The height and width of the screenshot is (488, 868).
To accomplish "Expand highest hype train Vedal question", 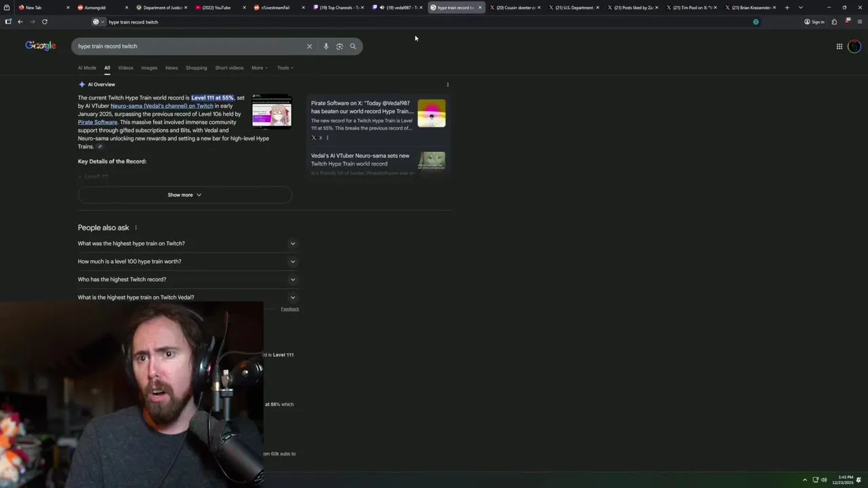I will point(187,297).
